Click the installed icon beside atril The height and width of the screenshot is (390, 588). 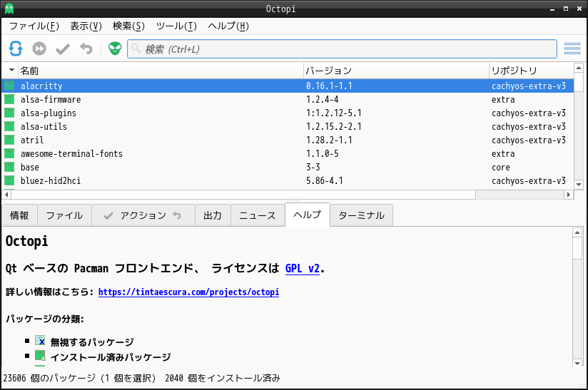9,140
